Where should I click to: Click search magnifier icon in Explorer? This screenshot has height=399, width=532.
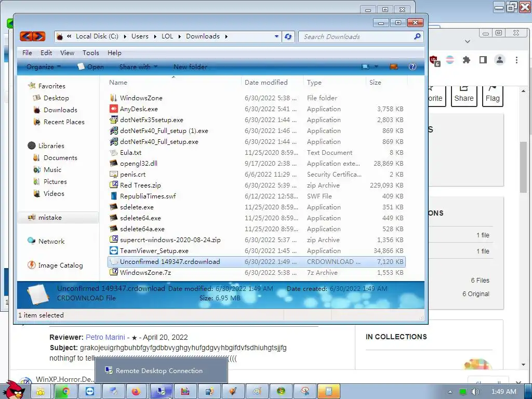[417, 36]
